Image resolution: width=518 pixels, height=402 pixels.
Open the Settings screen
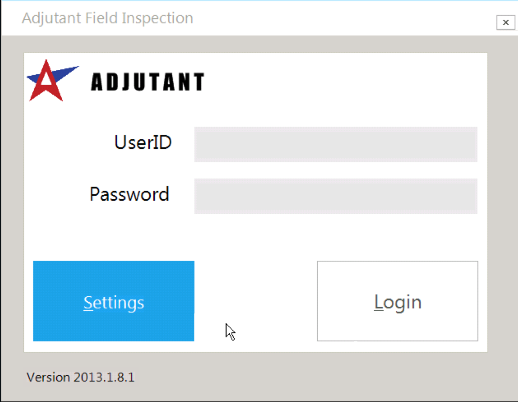pos(114,301)
